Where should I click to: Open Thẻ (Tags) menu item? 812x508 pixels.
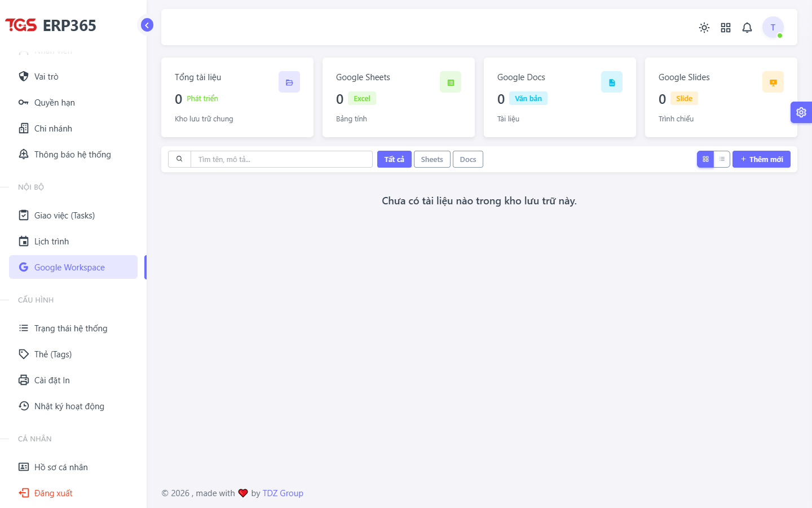(73, 354)
